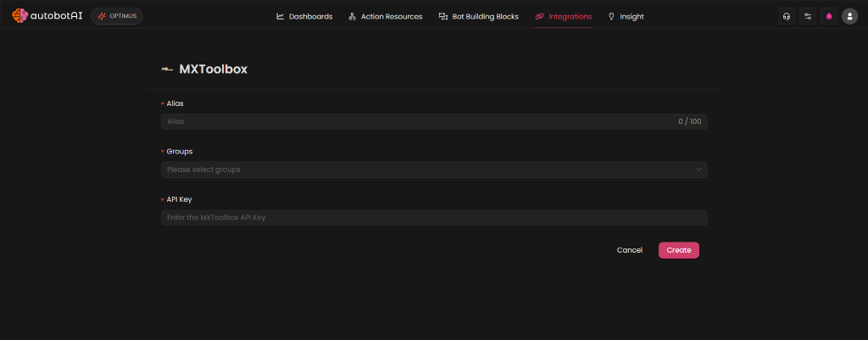Click the API Key input field

coord(434,218)
